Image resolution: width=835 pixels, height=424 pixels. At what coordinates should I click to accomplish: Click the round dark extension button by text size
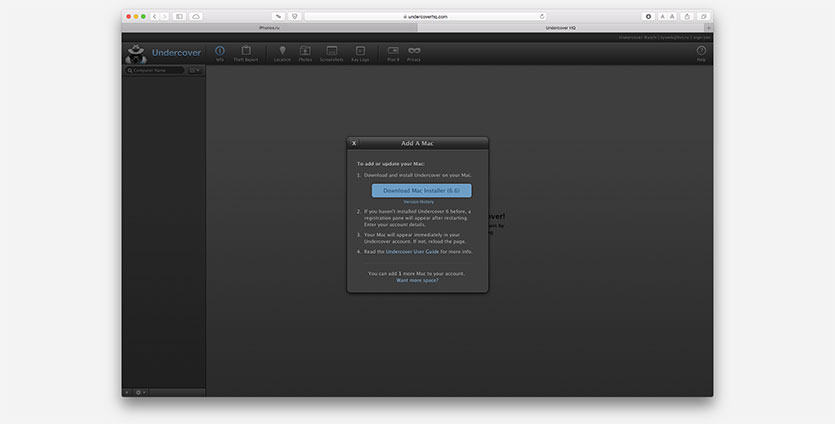click(x=648, y=17)
